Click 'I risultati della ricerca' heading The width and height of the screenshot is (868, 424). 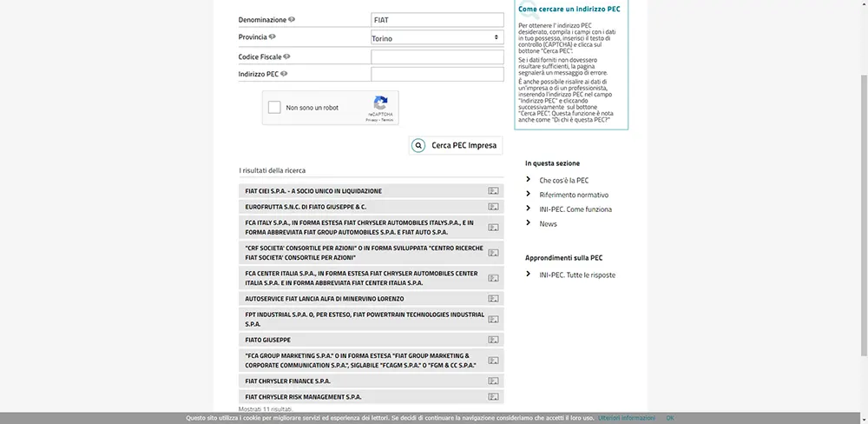(272, 170)
